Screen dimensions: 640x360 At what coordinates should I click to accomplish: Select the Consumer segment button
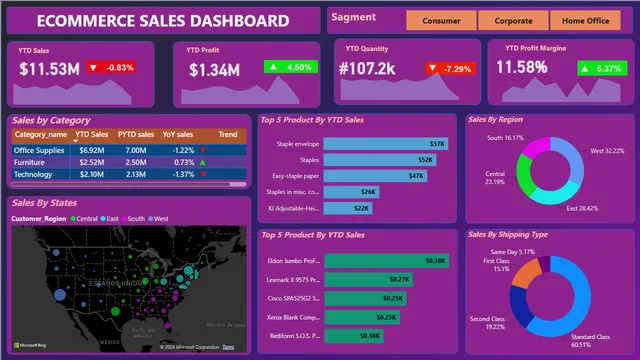pyautogui.click(x=441, y=20)
